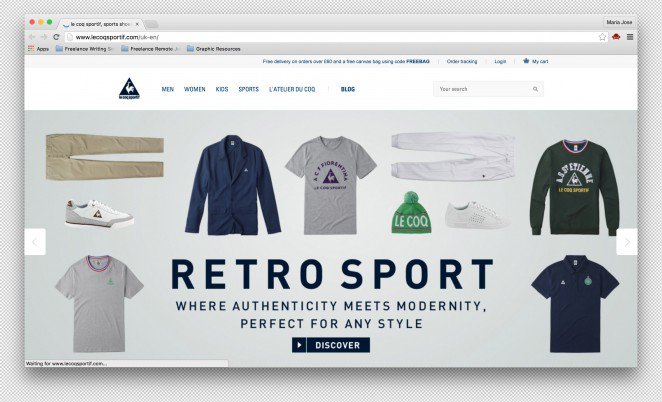The image size is (662, 402).
Task: Click the Login link
Action: (x=500, y=62)
